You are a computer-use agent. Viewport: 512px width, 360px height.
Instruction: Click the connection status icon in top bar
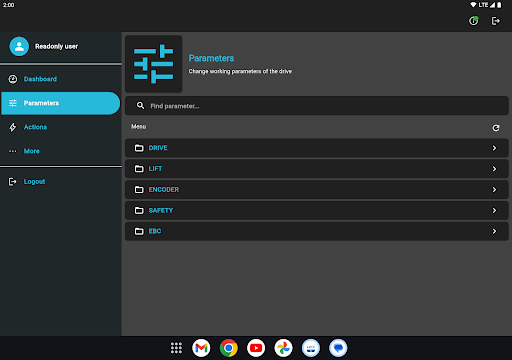point(474,21)
